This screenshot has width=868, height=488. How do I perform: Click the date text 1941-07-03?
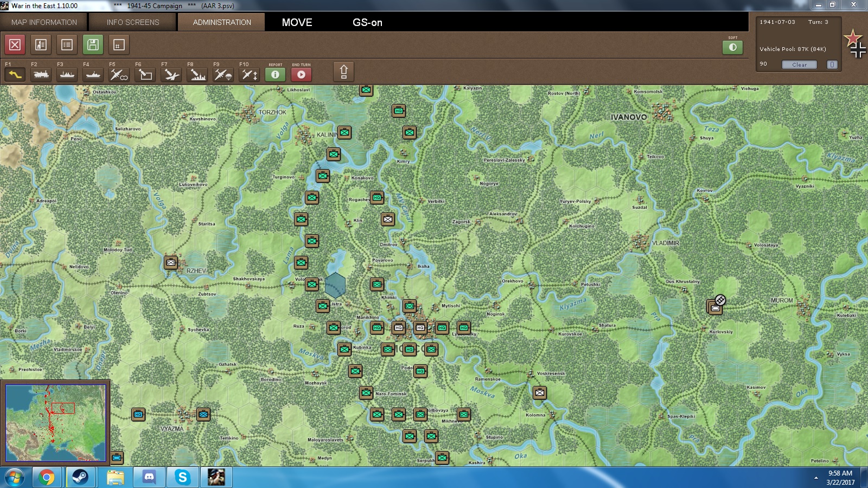point(777,22)
